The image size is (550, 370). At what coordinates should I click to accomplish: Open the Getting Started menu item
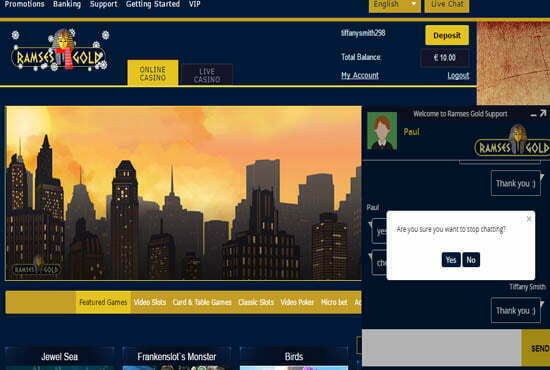[x=153, y=4]
